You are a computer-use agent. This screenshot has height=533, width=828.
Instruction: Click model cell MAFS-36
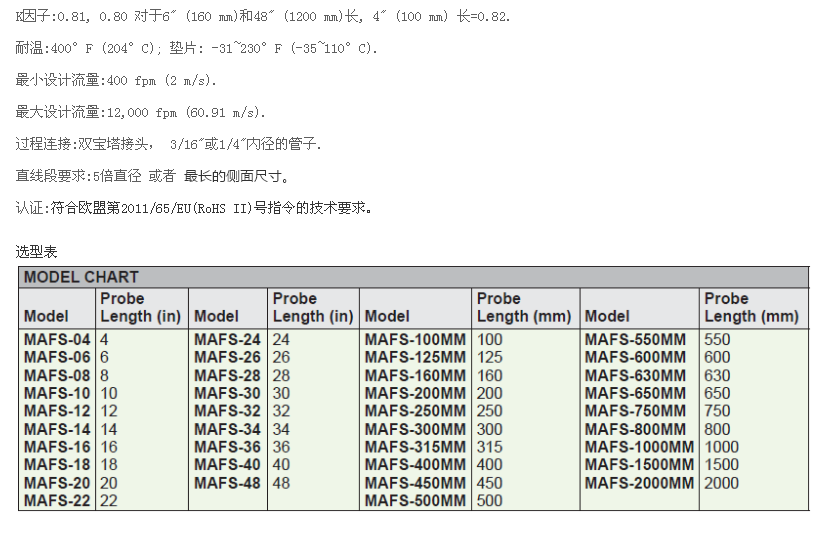pyautogui.click(x=227, y=447)
